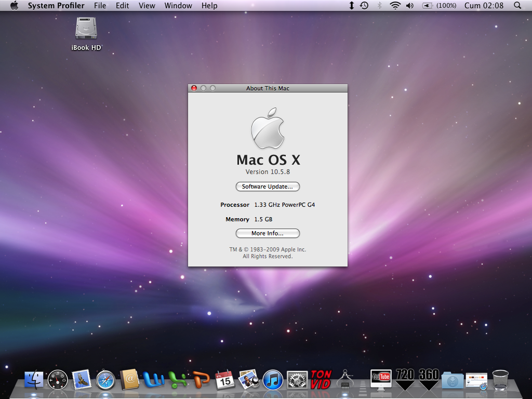Click the up-down arrows menu bar icon

[352, 5]
